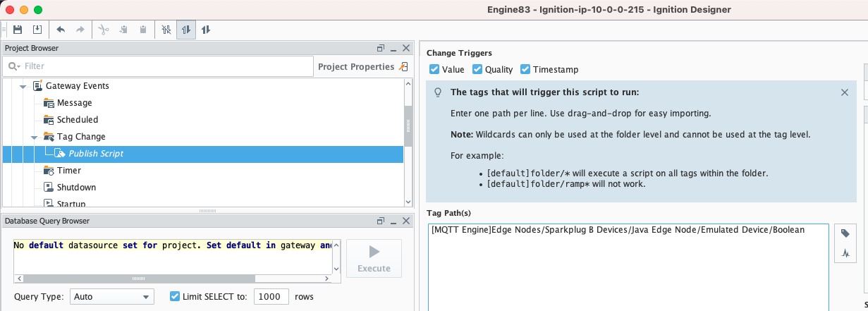Click the Save-and-publish download icon in toolbar
Image resolution: width=868 pixels, height=311 pixels.
pyautogui.click(x=37, y=30)
